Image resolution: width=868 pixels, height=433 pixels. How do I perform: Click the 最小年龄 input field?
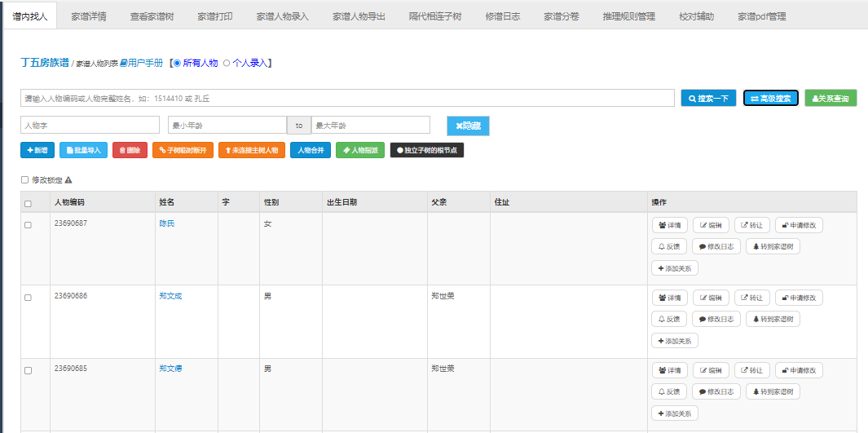(x=227, y=125)
